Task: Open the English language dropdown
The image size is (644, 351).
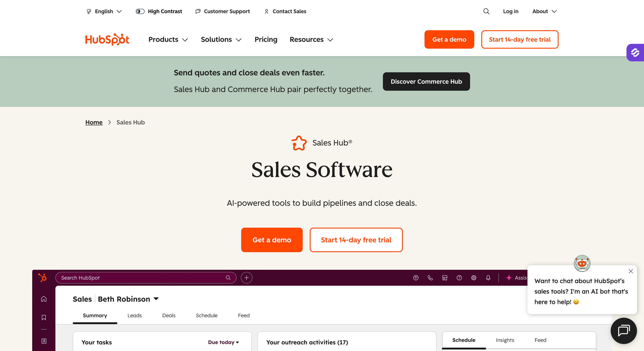Action: click(x=104, y=11)
